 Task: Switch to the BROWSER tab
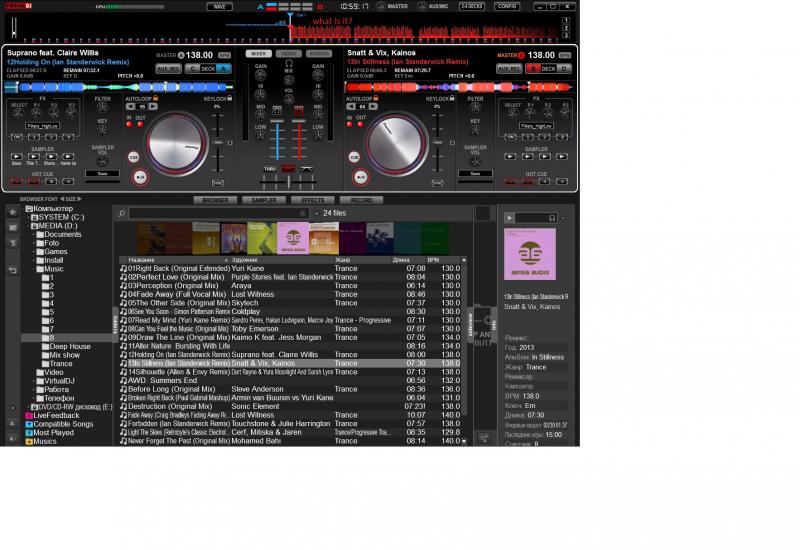(215, 200)
